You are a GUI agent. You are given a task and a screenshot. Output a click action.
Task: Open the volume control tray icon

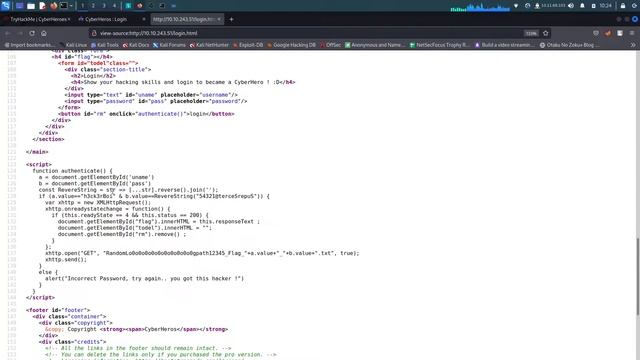coord(571,6)
